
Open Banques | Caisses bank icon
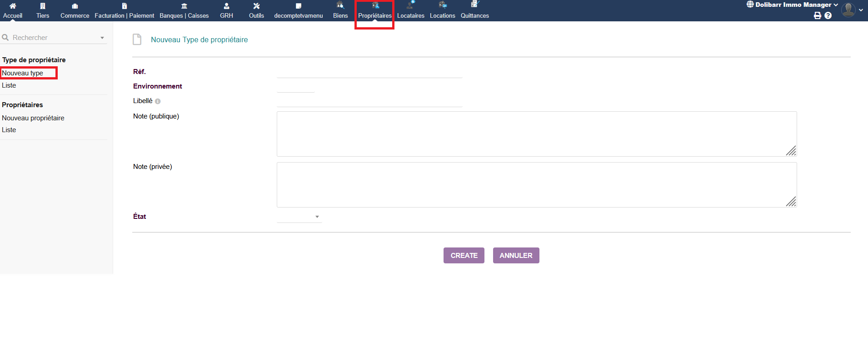[x=184, y=6]
